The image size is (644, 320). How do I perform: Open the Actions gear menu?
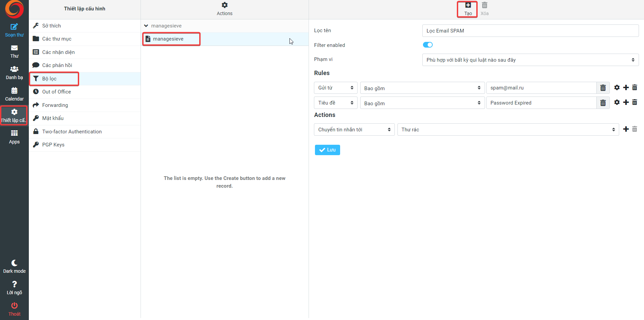[x=224, y=9]
